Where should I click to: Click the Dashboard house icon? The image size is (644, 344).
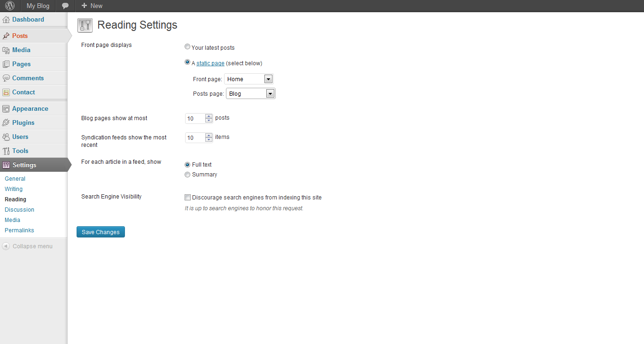click(x=6, y=20)
